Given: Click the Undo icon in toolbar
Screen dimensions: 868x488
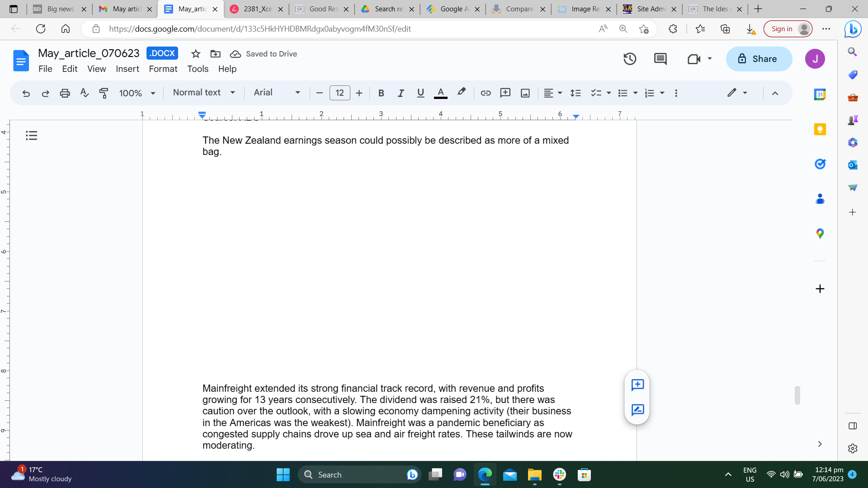Looking at the screenshot, I should coord(26,93).
